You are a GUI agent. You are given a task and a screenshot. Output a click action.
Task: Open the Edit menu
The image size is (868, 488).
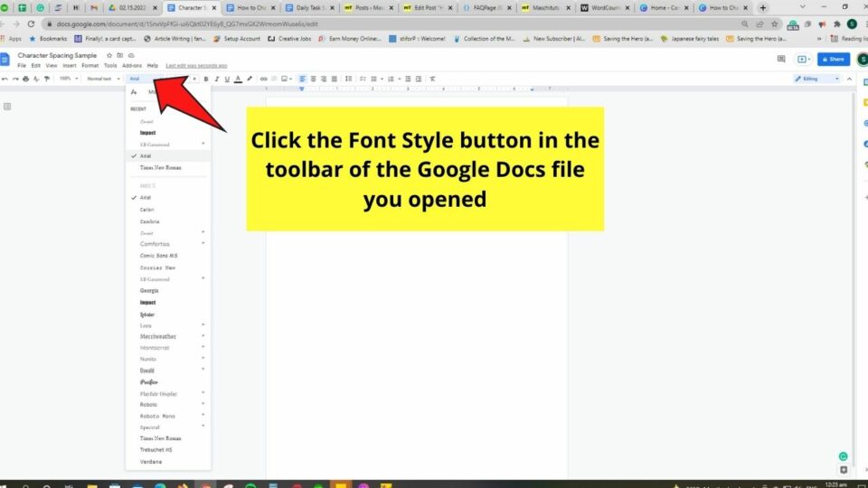coord(35,66)
